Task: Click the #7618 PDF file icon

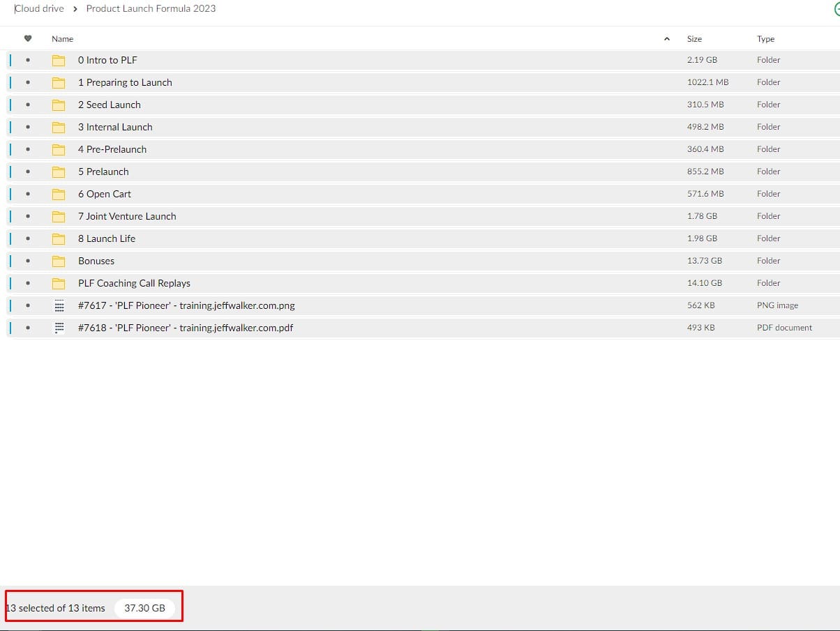Action: [x=59, y=328]
